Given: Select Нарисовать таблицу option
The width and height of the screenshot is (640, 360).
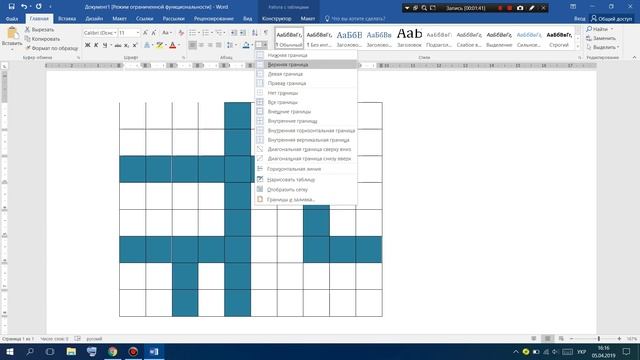Looking at the screenshot, I should [x=306, y=180].
